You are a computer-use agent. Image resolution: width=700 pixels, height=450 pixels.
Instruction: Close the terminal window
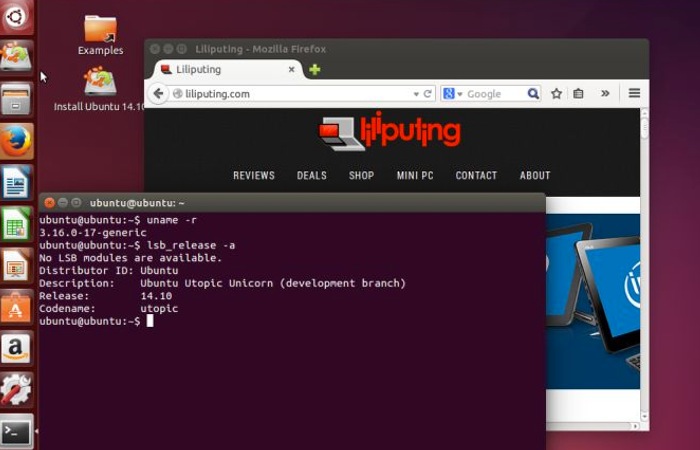coord(50,203)
